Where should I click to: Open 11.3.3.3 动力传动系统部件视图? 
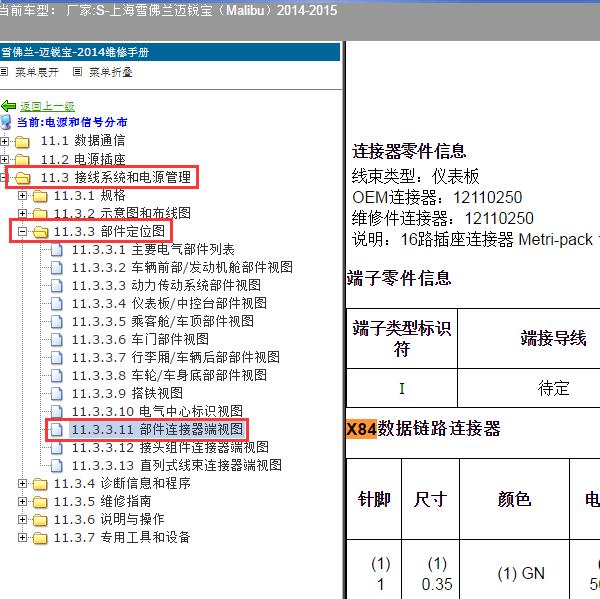click(166, 285)
